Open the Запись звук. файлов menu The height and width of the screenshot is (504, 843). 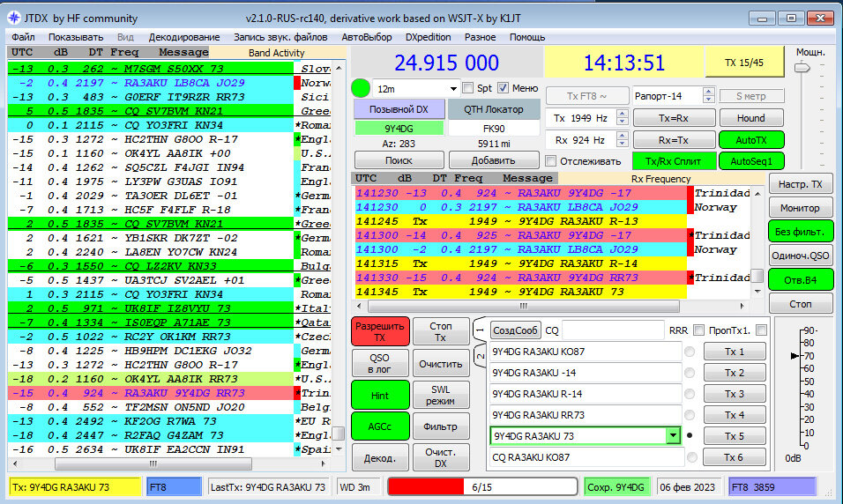tap(280, 37)
